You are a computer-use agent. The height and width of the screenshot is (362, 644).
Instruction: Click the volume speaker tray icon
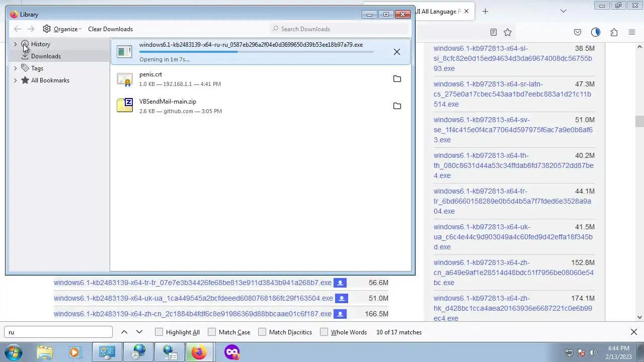tap(593, 352)
